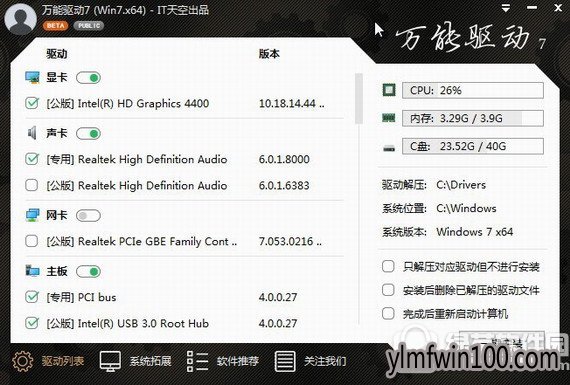Click the C盘 disk drive icon
This screenshot has height=385, width=570.
pos(389,148)
